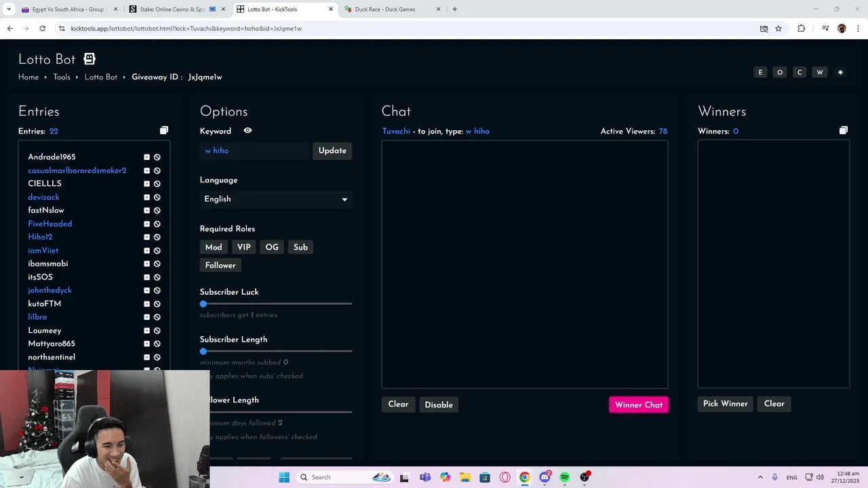Disable the chat with the Disable button
The width and height of the screenshot is (868, 488).
coord(439,405)
